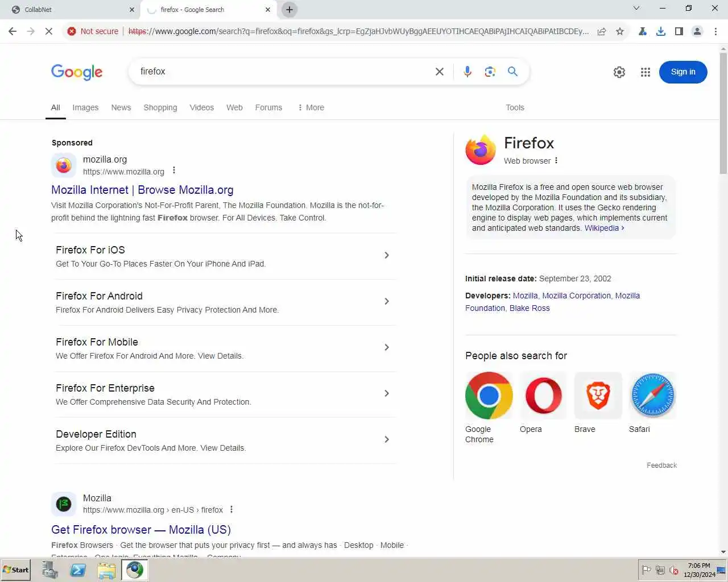
Task: Stop loading the page
Action: pos(49,31)
